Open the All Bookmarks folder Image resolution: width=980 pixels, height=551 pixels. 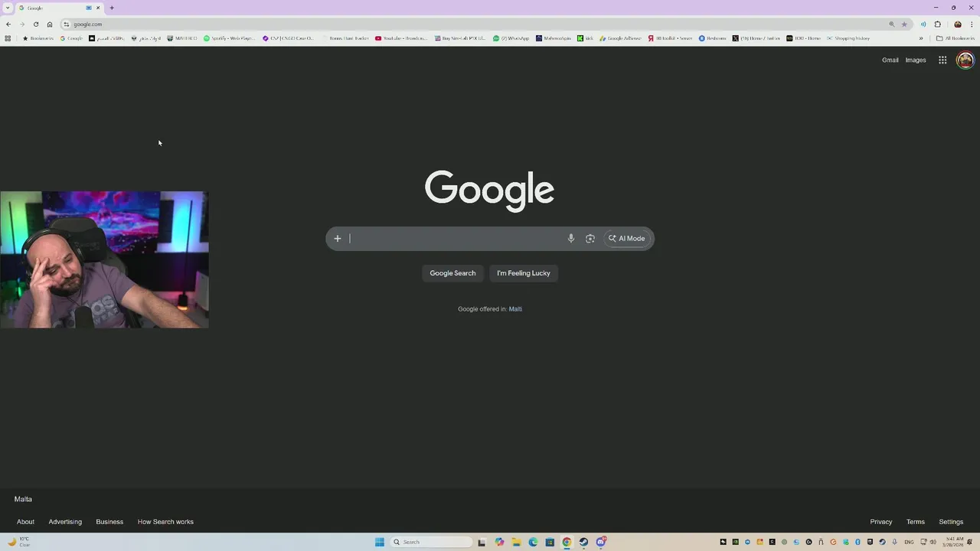955,38
